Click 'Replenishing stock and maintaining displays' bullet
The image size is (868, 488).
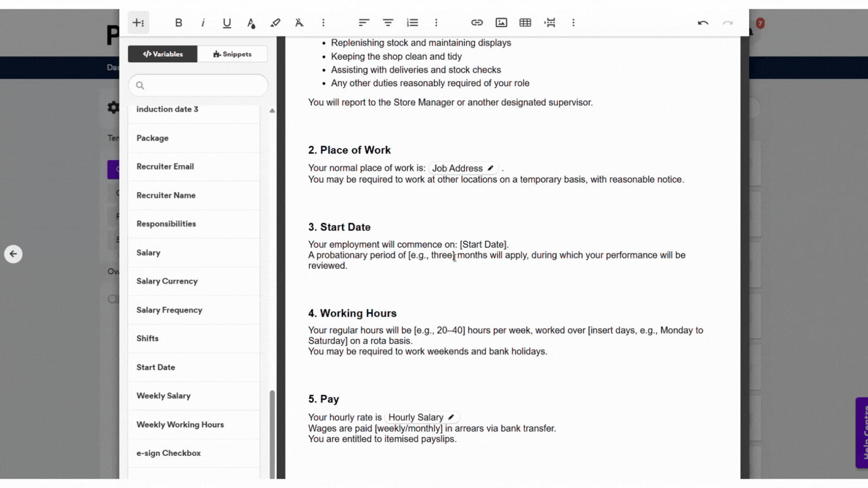click(x=421, y=43)
